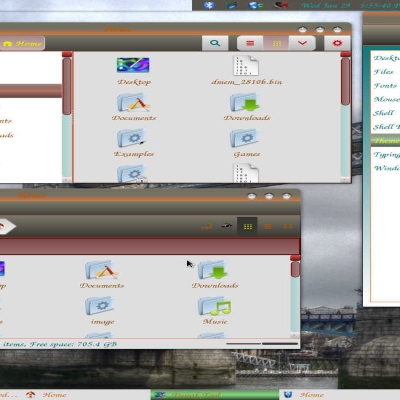Click the path arrow button in lower window

click(x=7, y=226)
